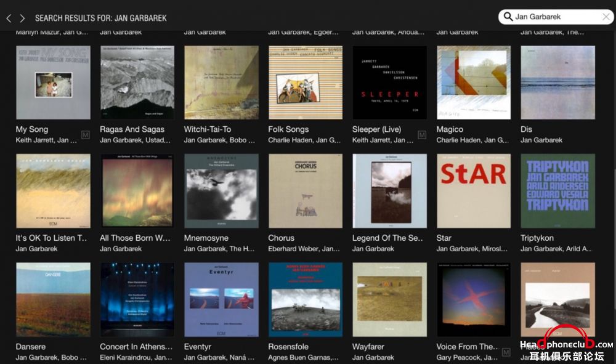
Task: Open the Rosensfole album artwork
Action: coord(306,299)
